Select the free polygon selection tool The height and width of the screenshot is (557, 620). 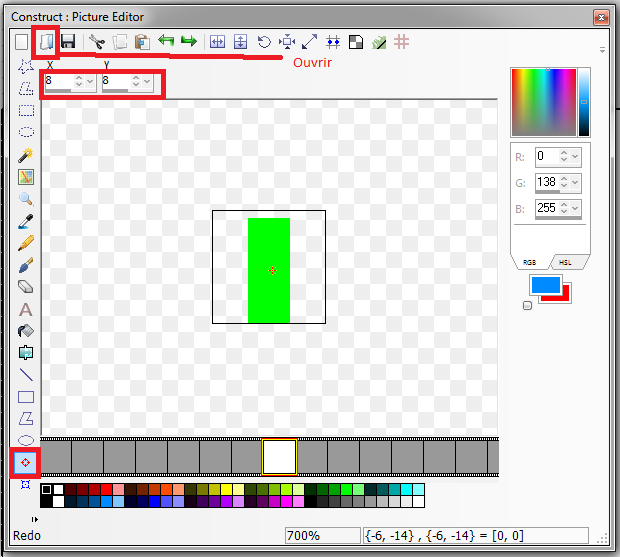(x=26, y=89)
